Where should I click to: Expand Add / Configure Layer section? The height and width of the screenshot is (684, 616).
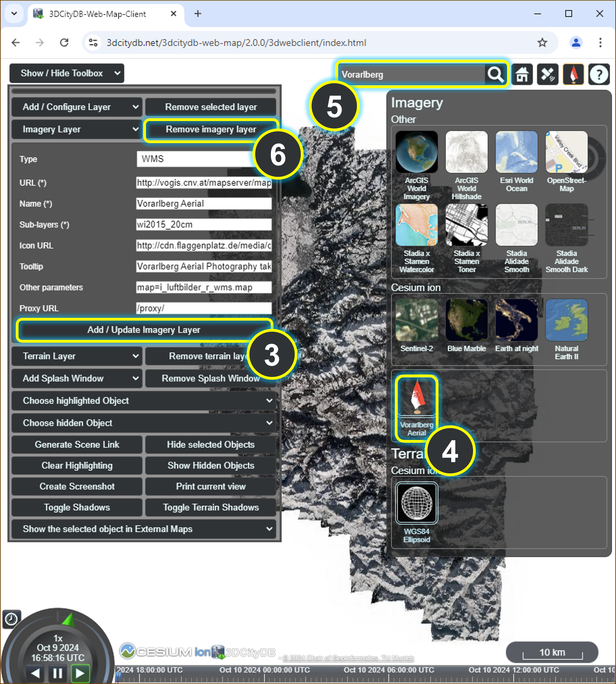coord(77,107)
